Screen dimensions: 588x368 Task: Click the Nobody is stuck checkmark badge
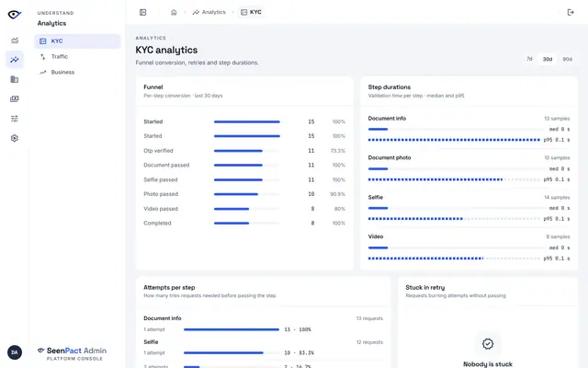pos(488,343)
